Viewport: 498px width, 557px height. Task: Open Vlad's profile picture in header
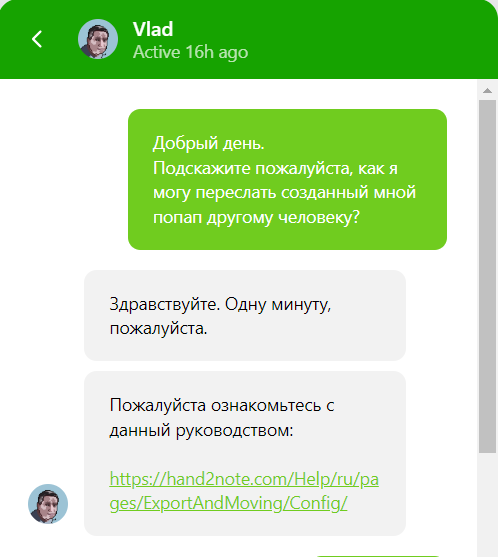point(98,39)
